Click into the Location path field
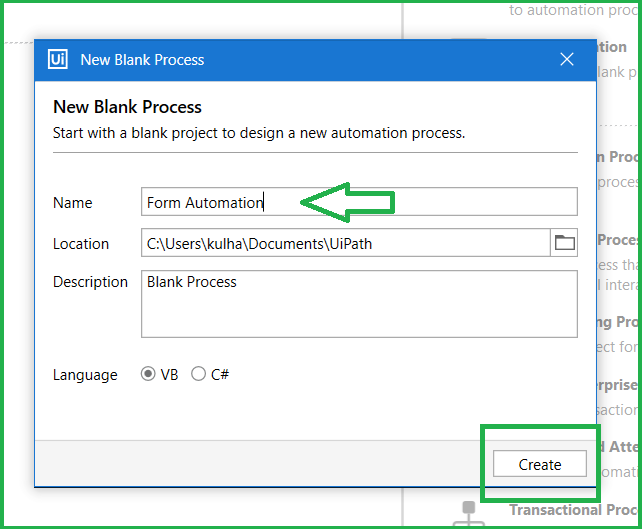The width and height of the screenshot is (642, 529). pos(345,243)
